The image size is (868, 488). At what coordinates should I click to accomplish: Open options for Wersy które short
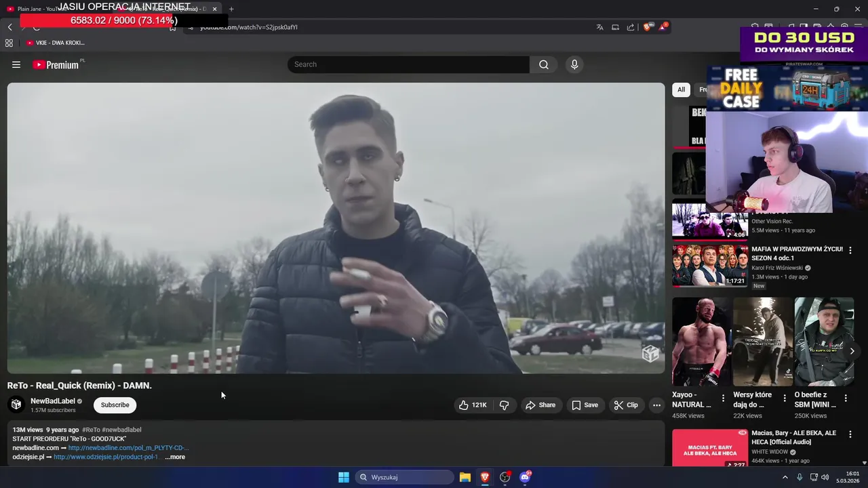point(785,399)
